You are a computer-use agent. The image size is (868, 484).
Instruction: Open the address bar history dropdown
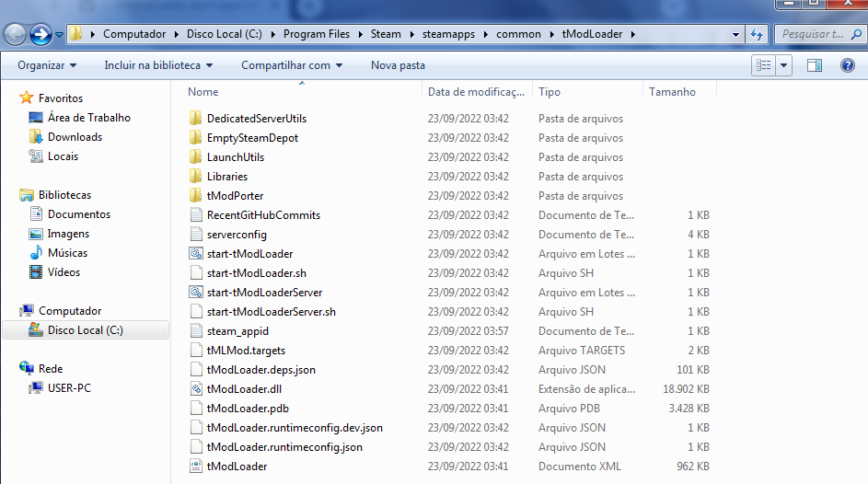click(735, 34)
